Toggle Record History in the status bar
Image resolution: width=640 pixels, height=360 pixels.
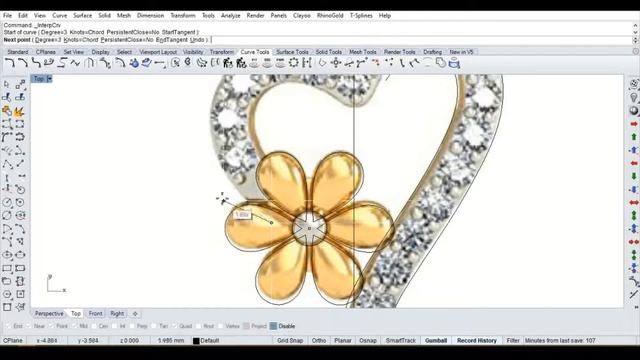[477, 340]
